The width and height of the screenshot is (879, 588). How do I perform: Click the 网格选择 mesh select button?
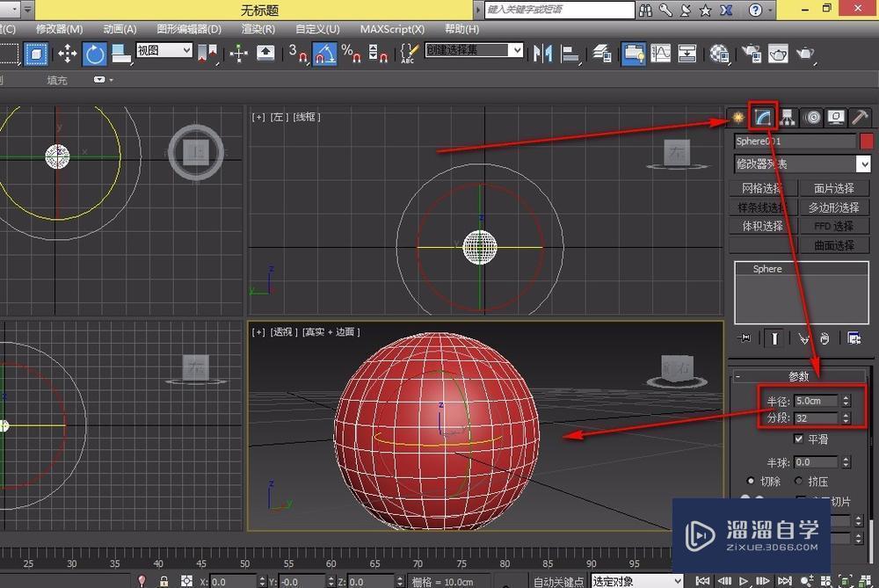pyautogui.click(x=761, y=187)
